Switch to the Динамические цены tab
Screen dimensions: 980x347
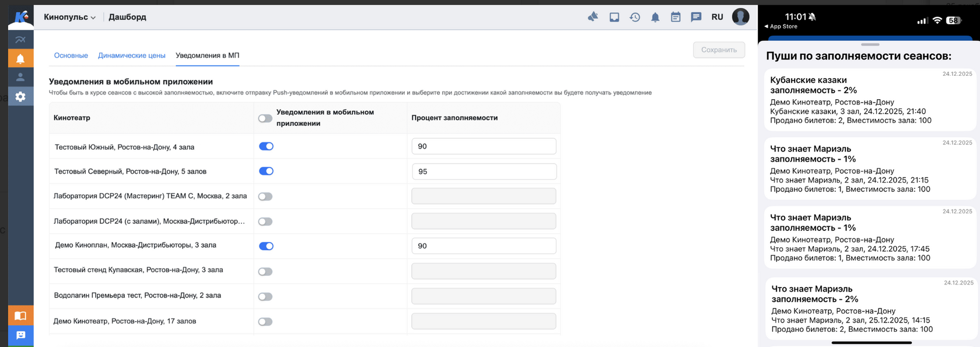coord(131,55)
